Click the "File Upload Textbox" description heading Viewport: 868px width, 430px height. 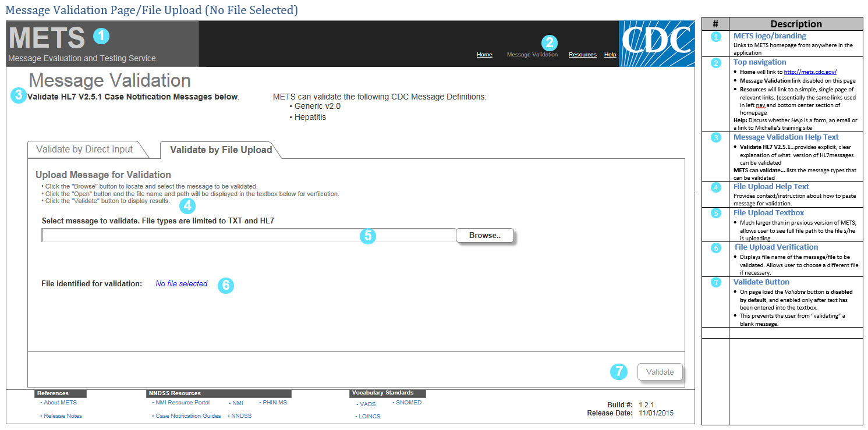coord(769,213)
